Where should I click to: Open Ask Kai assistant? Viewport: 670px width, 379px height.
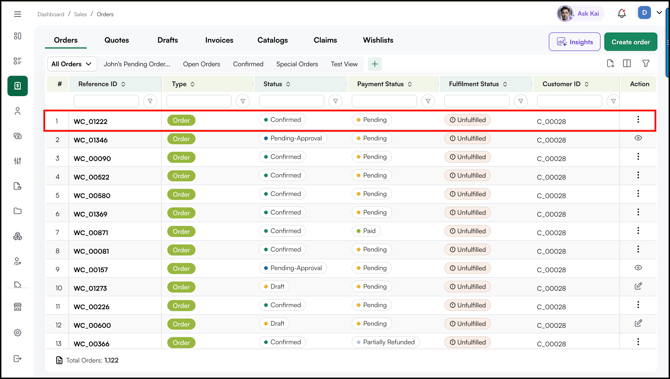(580, 14)
